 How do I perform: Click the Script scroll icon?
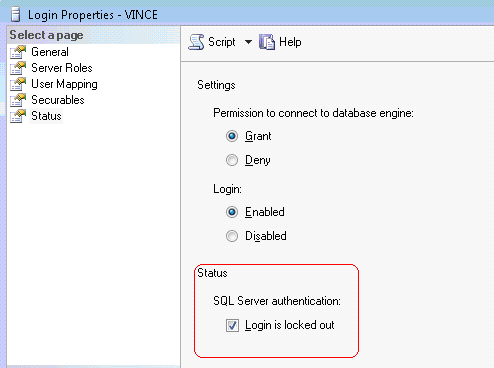tap(196, 42)
